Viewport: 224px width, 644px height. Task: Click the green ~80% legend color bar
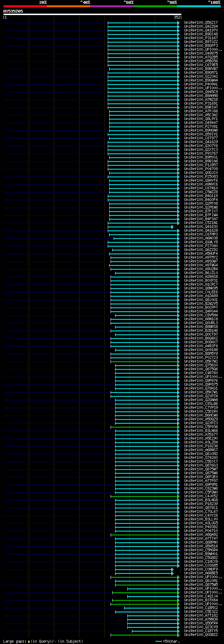click(155, 6)
